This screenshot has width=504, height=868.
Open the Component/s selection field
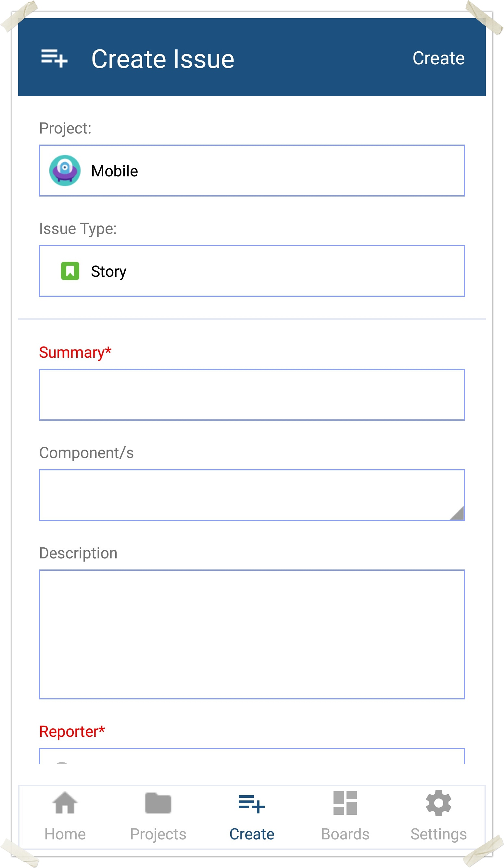(x=252, y=495)
